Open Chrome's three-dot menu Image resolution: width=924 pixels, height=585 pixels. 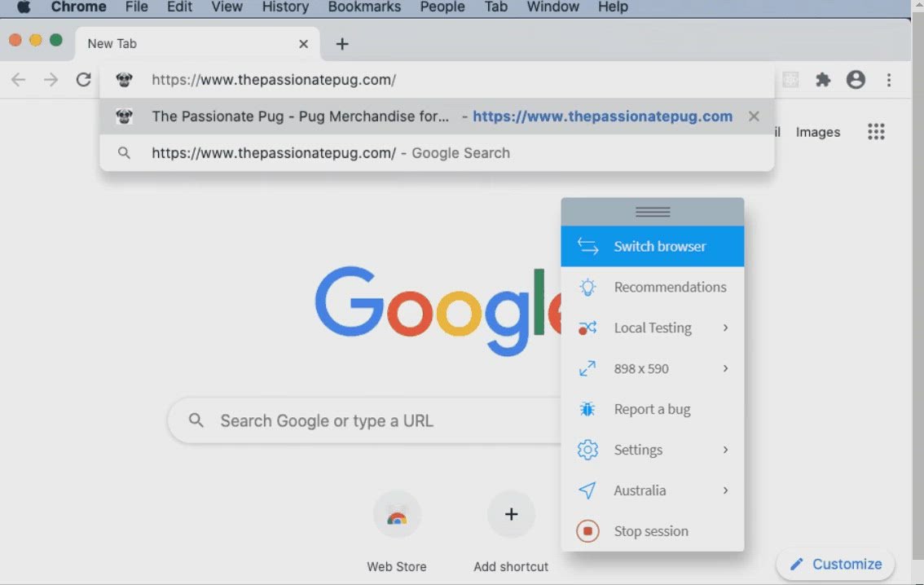pyautogui.click(x=889, y=80)
